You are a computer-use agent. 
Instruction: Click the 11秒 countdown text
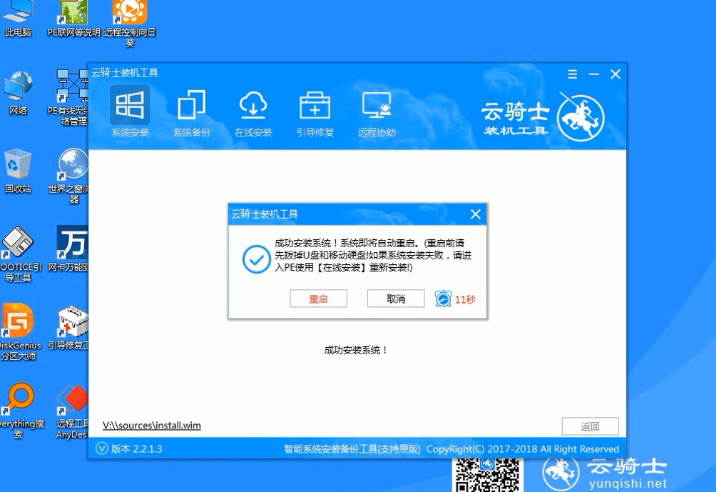coord(465,300)
